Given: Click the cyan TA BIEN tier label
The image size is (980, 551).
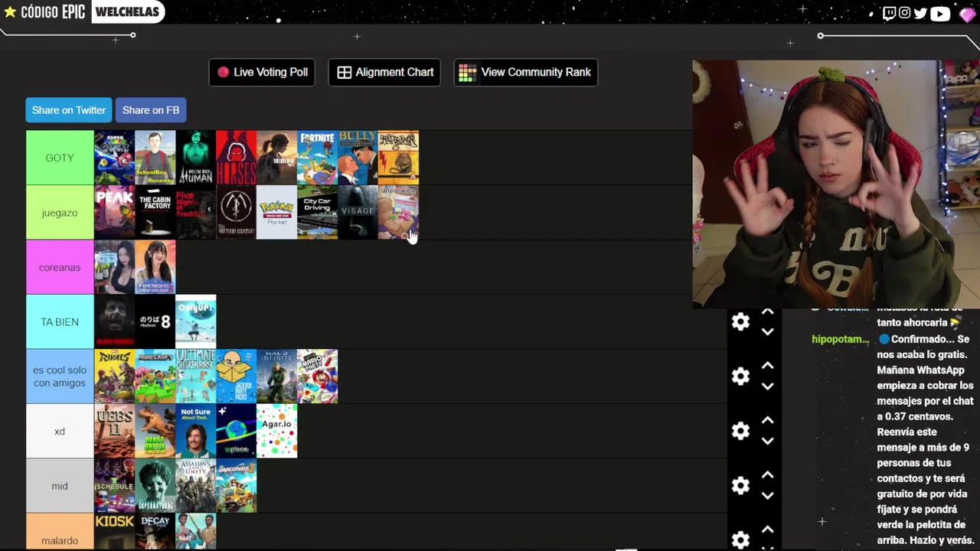Looking at the screenshot, I should pyautogui.click(x=60, y=322).
